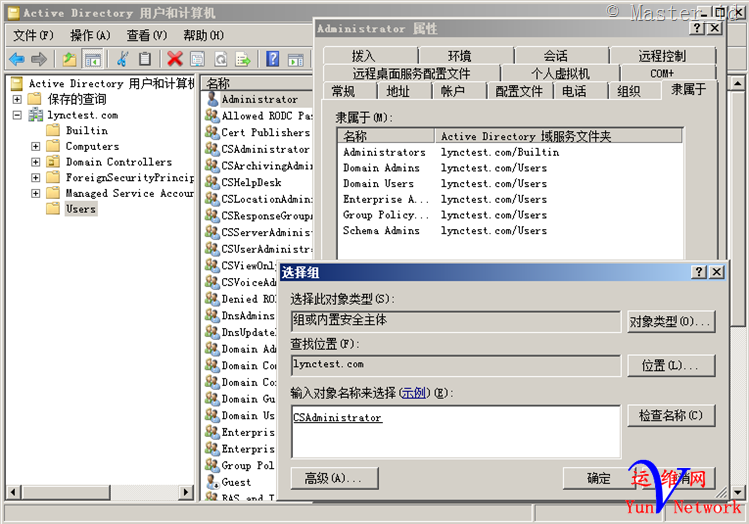Click the Domain Controllers folder icon

(x=53, y=161)
